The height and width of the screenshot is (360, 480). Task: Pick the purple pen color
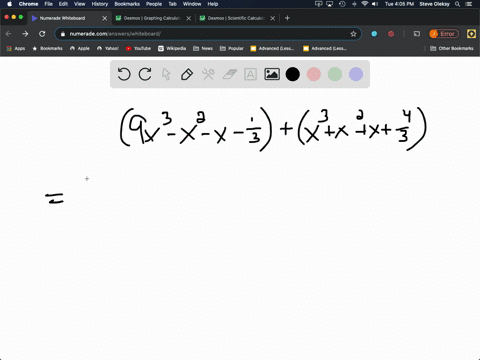click(356, 74)
